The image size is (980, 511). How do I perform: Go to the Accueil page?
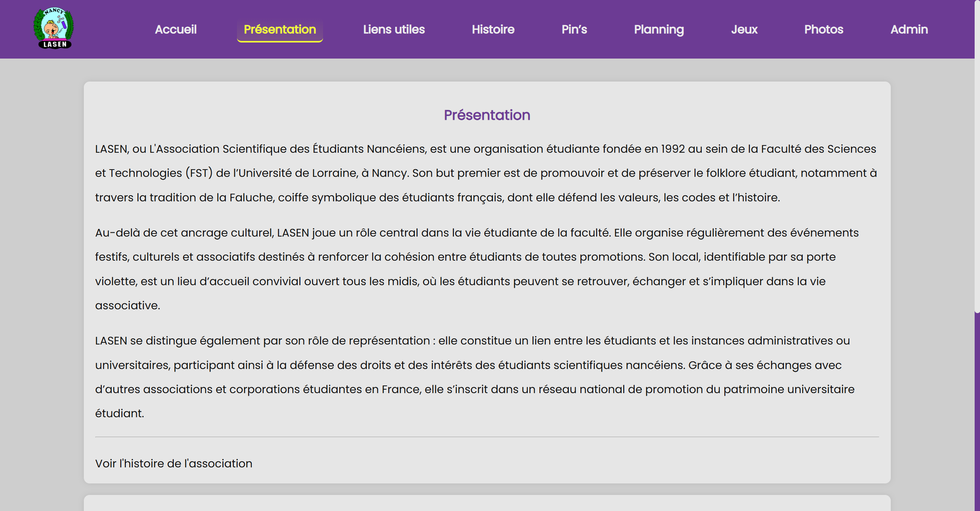176,29
